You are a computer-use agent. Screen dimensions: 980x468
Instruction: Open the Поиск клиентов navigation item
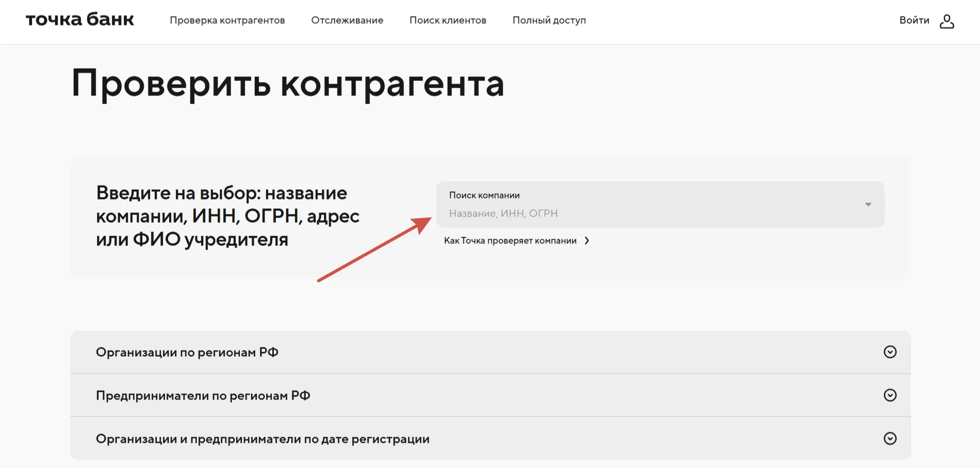point(448,21)
